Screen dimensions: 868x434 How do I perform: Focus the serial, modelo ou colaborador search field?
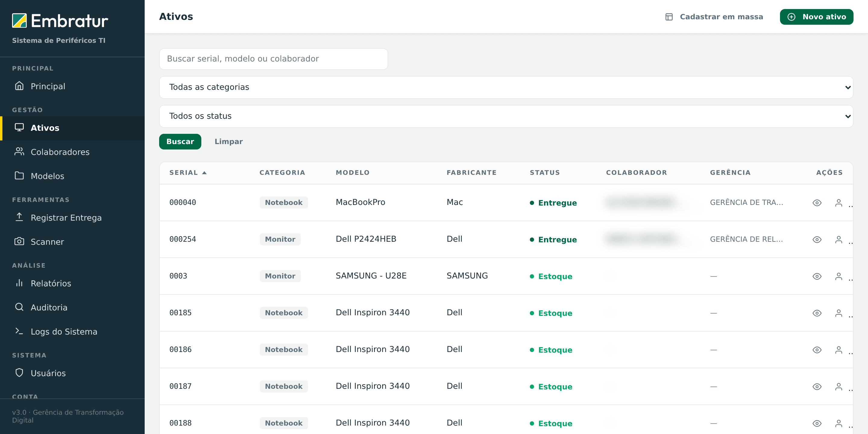pyautogui.click(x=273, y=59)
